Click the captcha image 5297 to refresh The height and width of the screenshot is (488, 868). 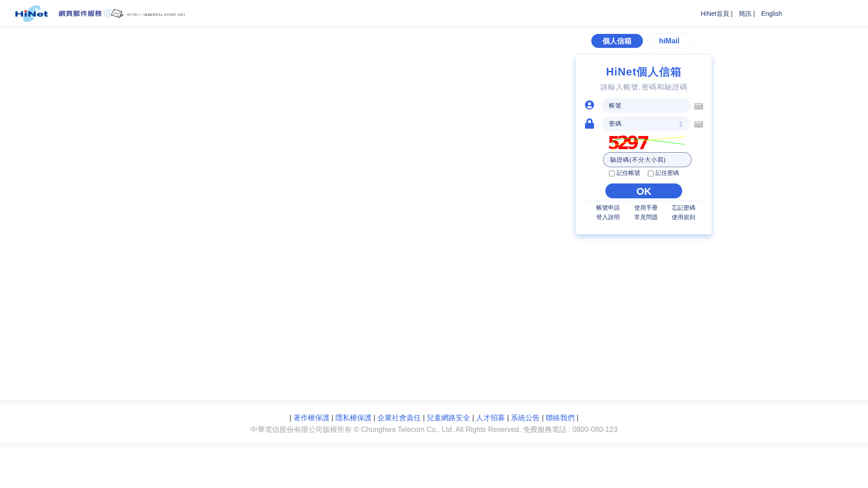pos(647,142)
